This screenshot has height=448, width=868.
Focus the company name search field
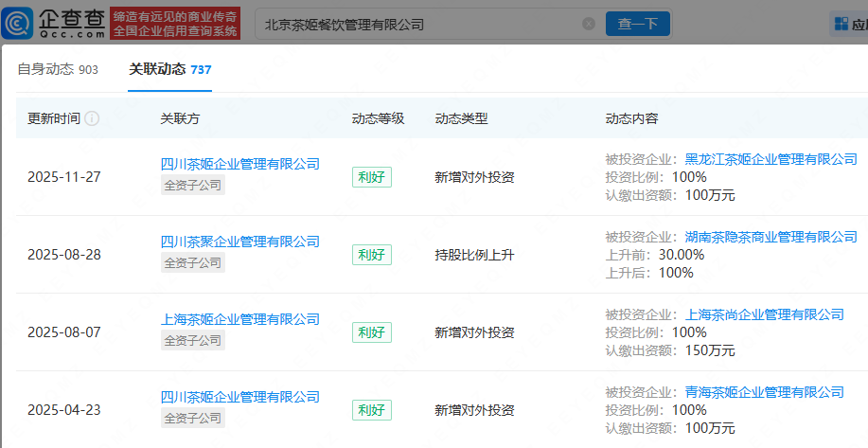[x=416, y=24]
